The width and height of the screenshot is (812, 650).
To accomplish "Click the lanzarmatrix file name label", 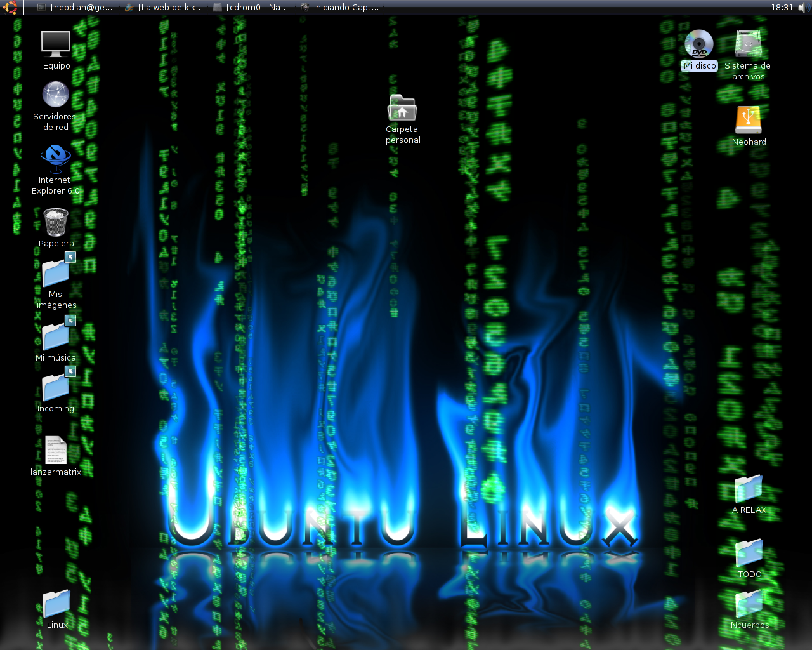I will [56, 472].
